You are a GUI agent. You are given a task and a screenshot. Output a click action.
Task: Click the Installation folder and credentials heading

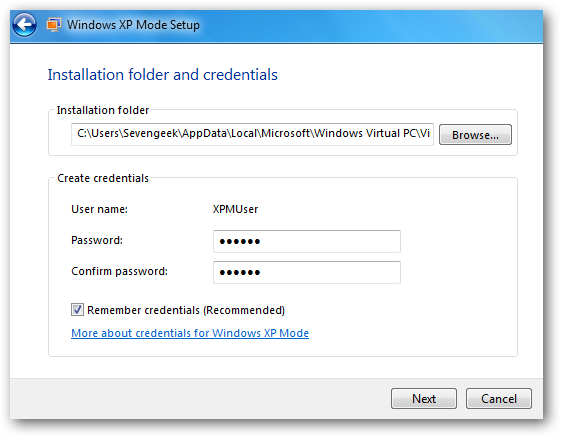[163, 75]
